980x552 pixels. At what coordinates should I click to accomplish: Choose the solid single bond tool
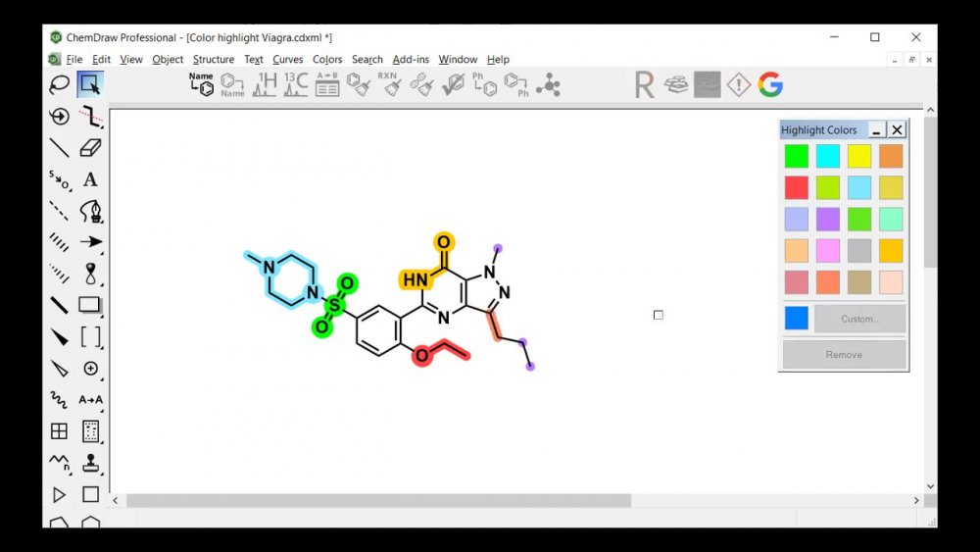tap(59, 147)
